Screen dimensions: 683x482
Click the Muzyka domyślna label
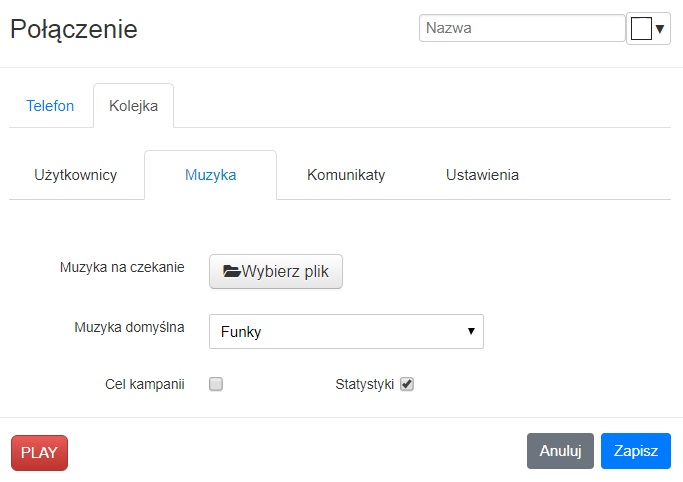[x=129, y=327]
